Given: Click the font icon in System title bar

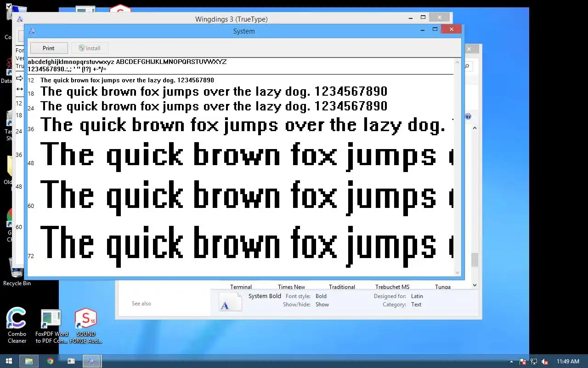Looking at the screenshot, I should pyautogui.click(x=32, y=31).
